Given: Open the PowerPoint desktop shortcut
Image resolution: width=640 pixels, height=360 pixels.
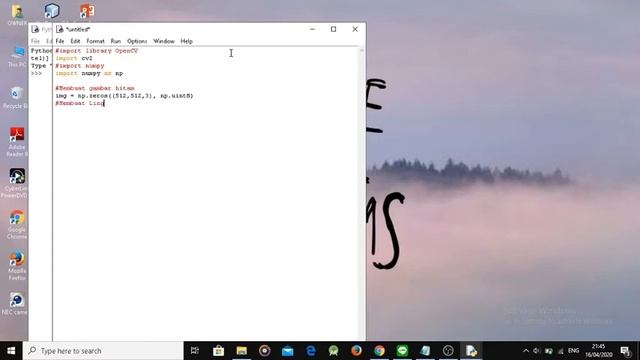Looking at the screenshot, I should click(x=87, y=11).
